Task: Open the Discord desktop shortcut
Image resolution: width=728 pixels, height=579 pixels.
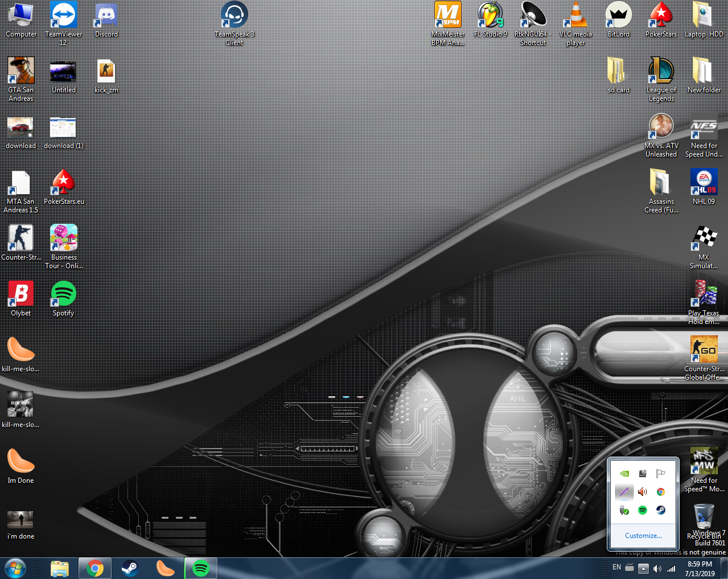Action: click(106, 20)
